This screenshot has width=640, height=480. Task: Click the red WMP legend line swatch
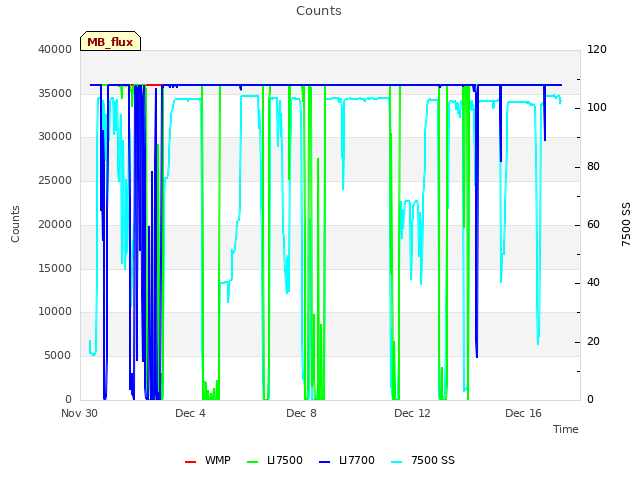pos(190,462)
